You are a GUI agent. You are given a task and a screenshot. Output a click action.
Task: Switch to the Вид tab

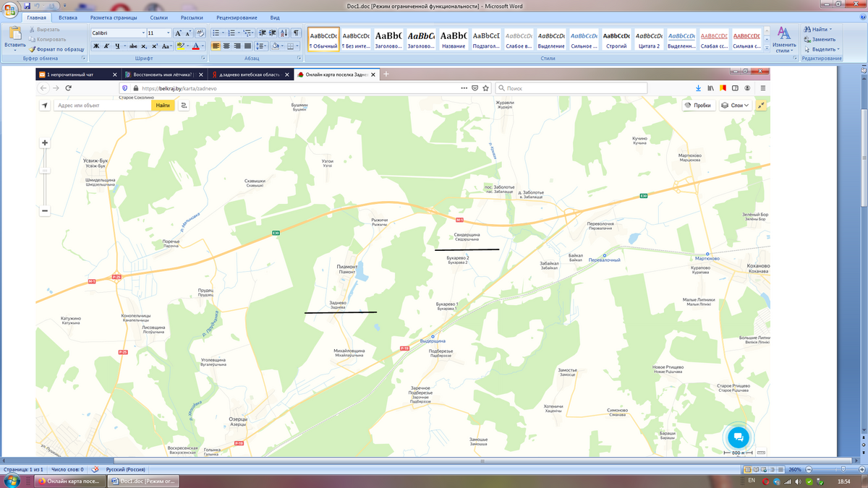(275, 17)
